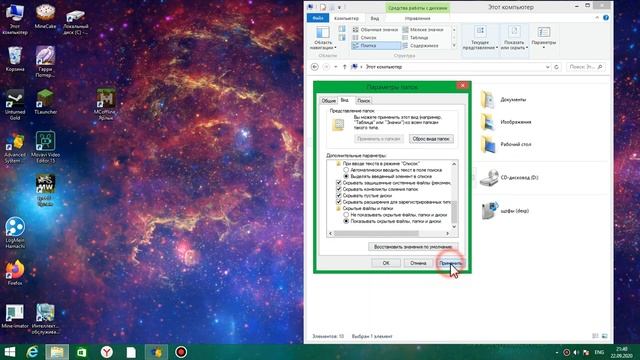Open the Файл ribbon tab
Image resolution: width=640 pixels, height=360 pixels.
pyautogui.click(x=318, y=18)
